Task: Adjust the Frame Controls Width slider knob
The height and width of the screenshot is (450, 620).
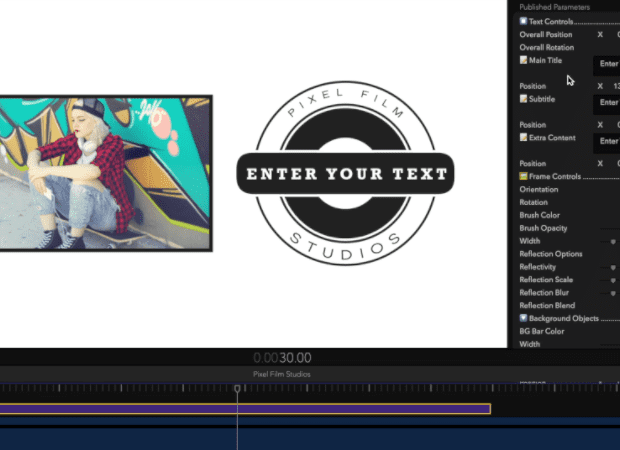Action: click(x=613, y=242)
